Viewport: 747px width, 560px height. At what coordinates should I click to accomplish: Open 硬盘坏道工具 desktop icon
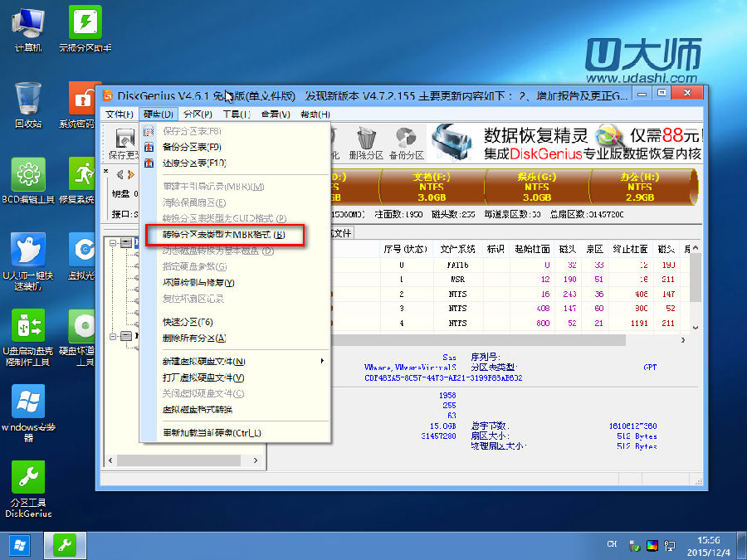pyautogui.click(x=81, y=338)
